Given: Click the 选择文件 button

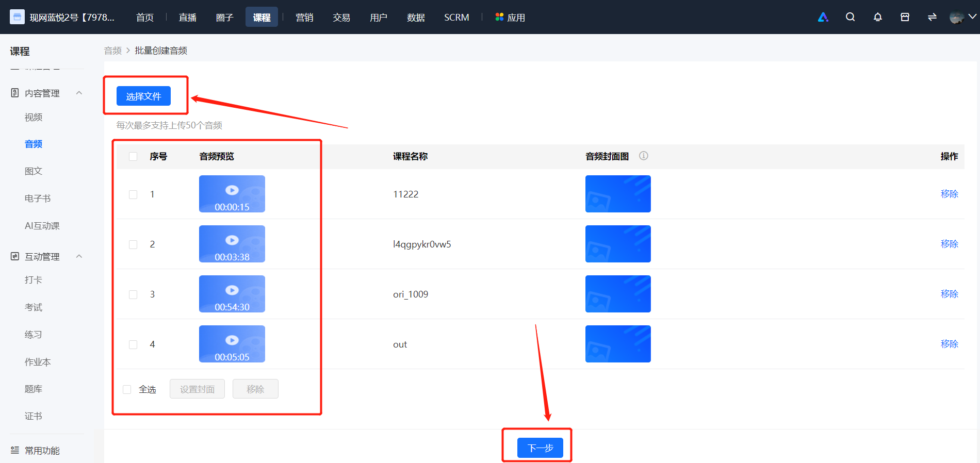Looking at the screenshot, I should 143,96.
